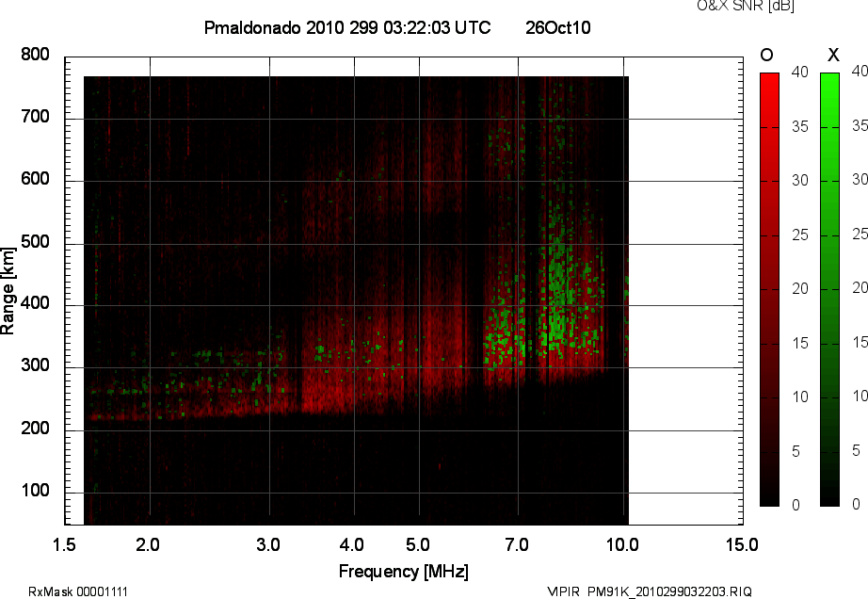Click range axis tick label '600'
868x599 pixels.
pyautogui.click(x=36, y=179)
